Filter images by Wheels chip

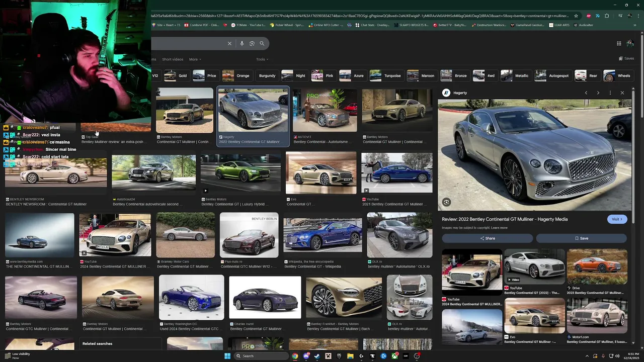(617, 75)
